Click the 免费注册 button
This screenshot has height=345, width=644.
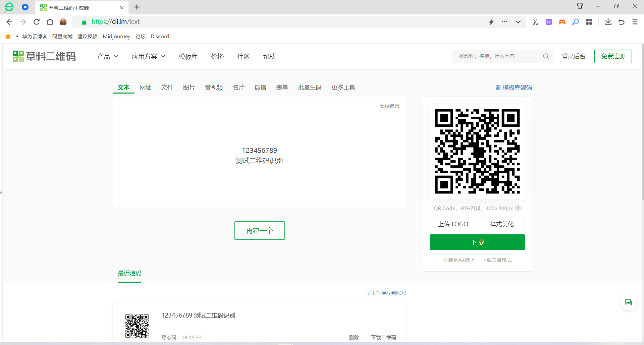(x=613, y=56)
